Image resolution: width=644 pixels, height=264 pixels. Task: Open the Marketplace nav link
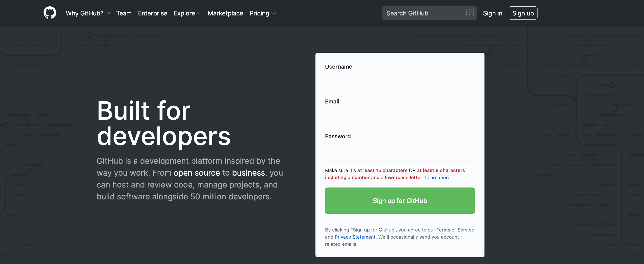coord(225,13)
